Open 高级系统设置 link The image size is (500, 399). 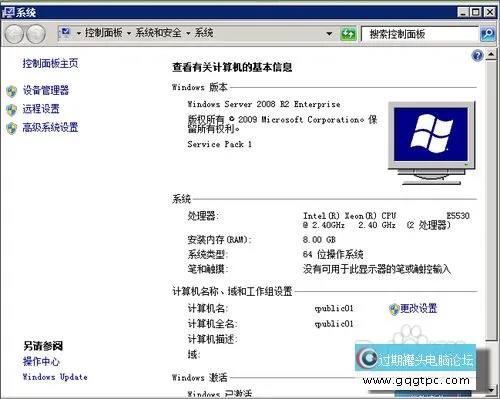pyautogui.click(x=50, y=127)
